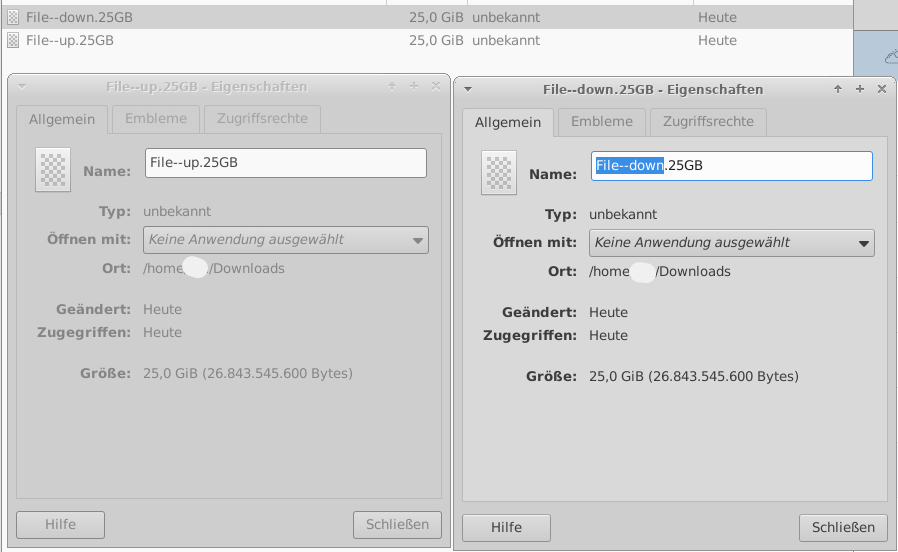Switch to Embleme tab in File--up dialog
The height and width of the screenshot is (552, 898).
click(x=156, y=119)
